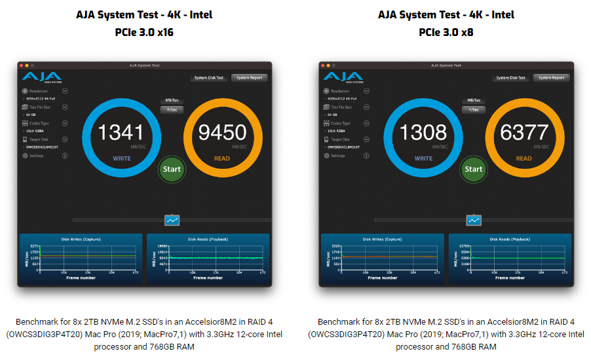Click the OWCSSDACL8M216T disk in the x16 window
Viewport: 591px width, 364px height.
(42, 147)
